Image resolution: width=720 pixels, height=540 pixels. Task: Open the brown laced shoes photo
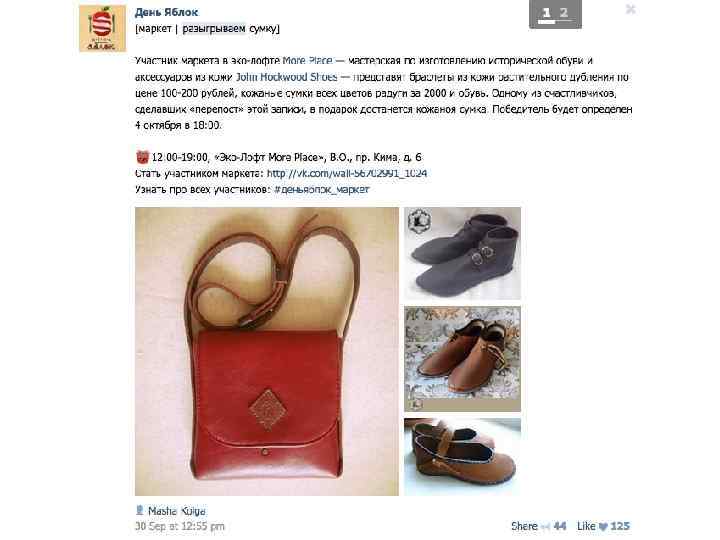[x=462, y=359]
